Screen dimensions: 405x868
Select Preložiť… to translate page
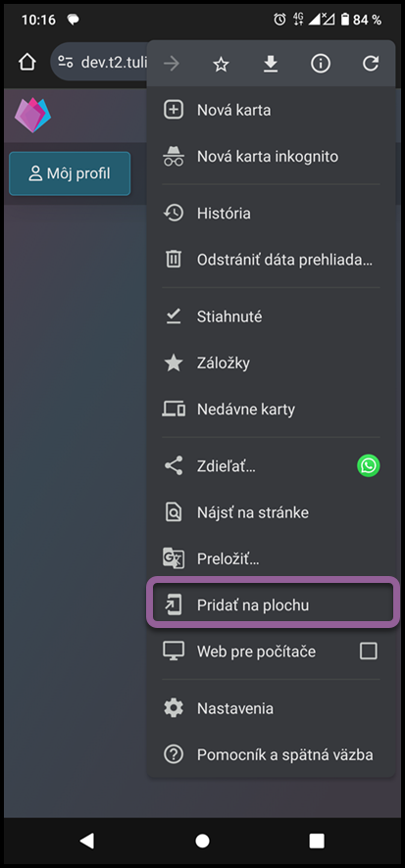(x=271, y=558)
